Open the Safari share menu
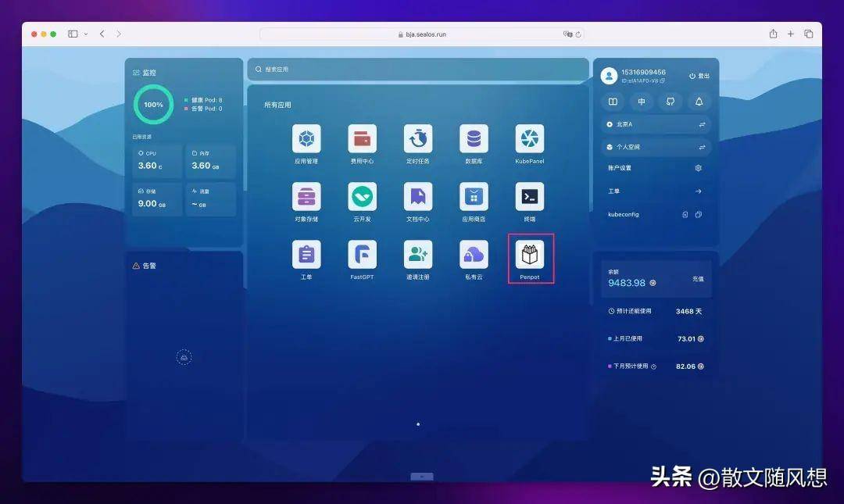The height and width of the screenshot is (504, 844). (773, 34)
